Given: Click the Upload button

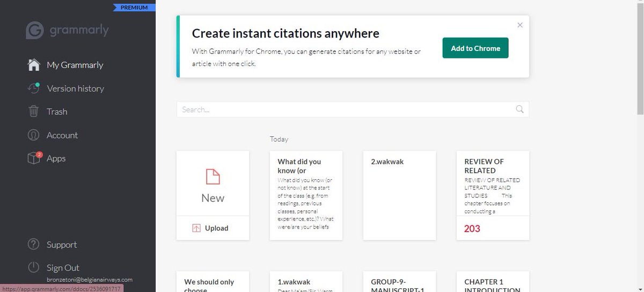Looking at the screenshot, I should point(213,228).
